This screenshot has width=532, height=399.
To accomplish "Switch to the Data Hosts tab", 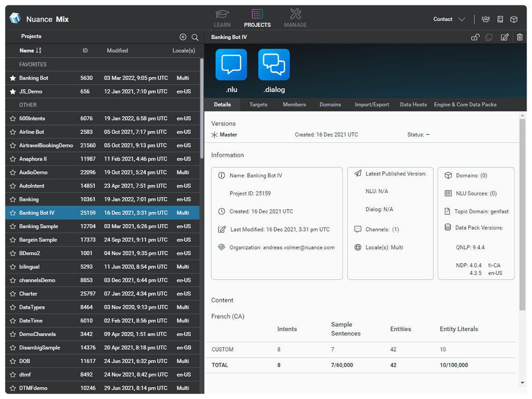I will pos(413,104).
